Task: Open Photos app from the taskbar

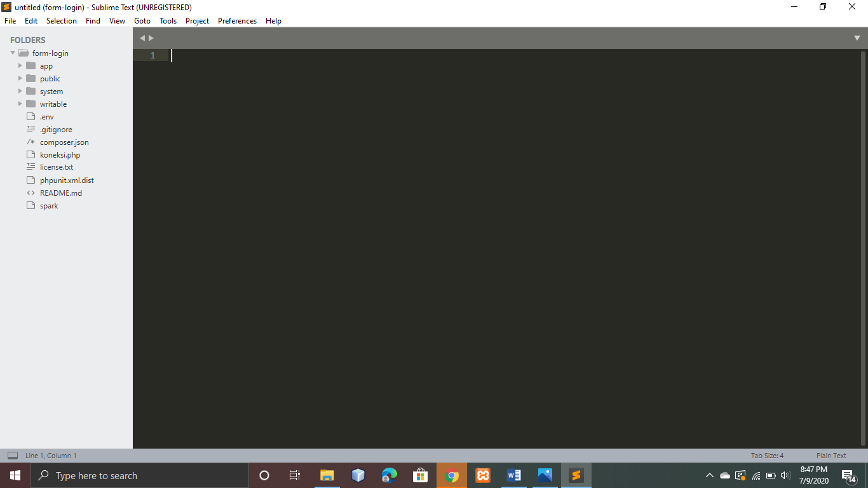Action: click(x=545, y=475)
